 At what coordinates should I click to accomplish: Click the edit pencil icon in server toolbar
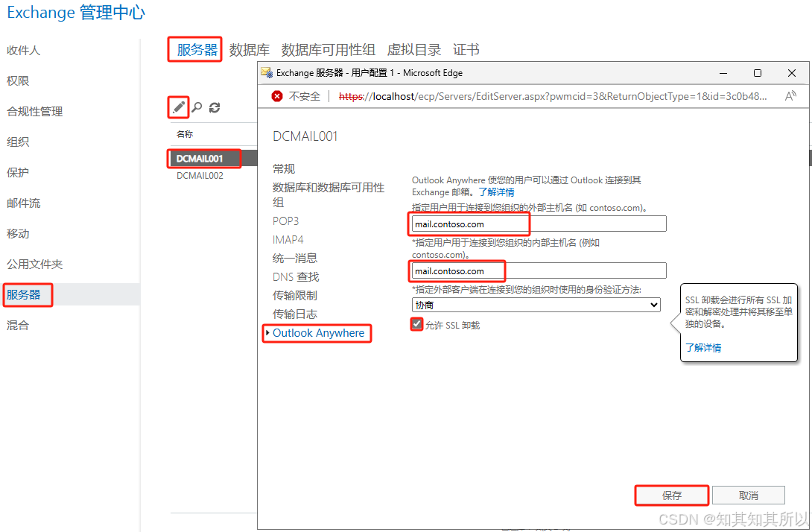179,107
